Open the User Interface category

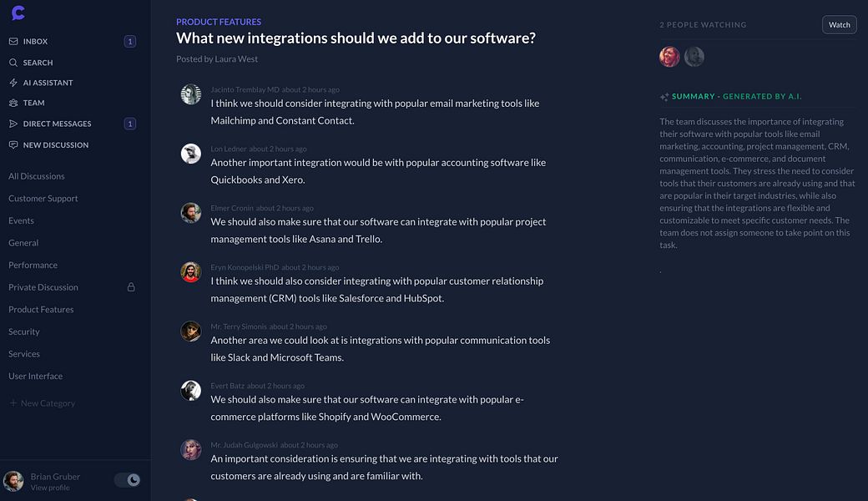[35, 376]
